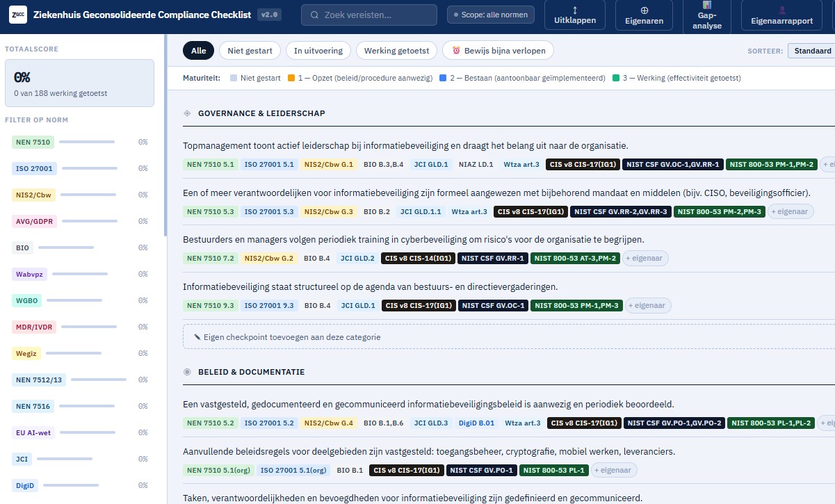Filter by NEN 7510 norm
The width and height of the screenshot is (835, 504).
(33, 142)
